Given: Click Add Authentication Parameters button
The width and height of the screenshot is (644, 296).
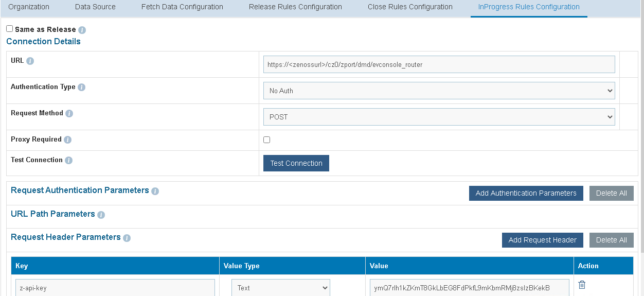Looking at the screenshot, I should click(x=526, y=193).
